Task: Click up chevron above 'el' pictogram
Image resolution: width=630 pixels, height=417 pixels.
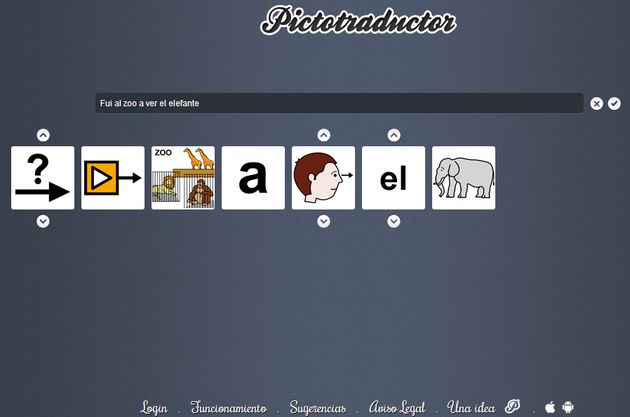Action: pos(394,135)
